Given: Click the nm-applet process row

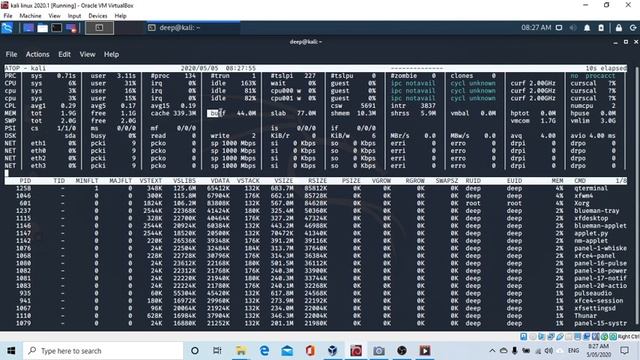Looking at the screenshot, I should tap(316, 241).
